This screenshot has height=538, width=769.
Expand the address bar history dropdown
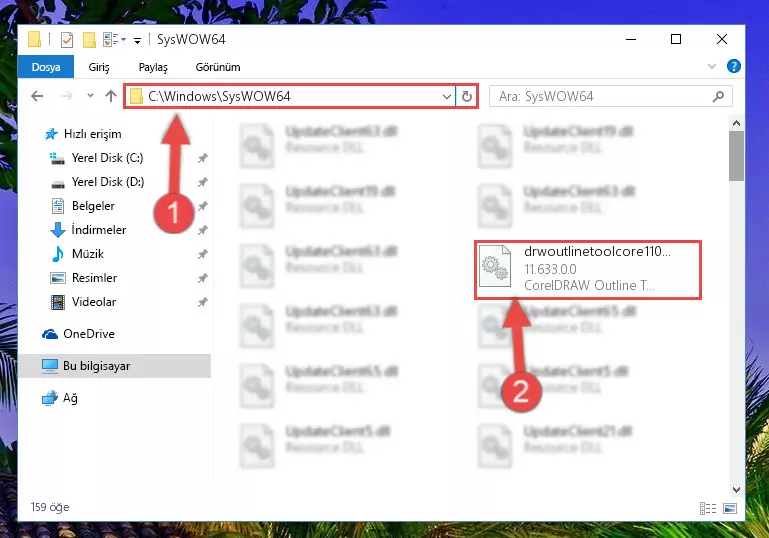[x=446, y=97]
